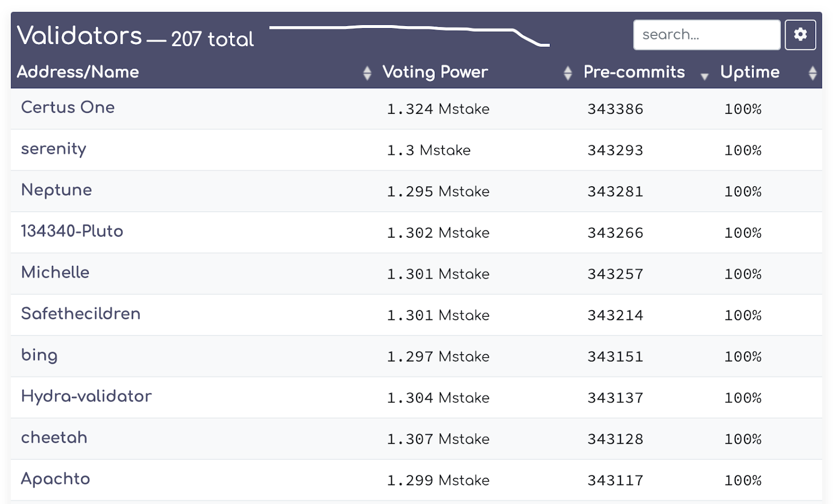The height and width of the screenshot is (504, 833).
Task: Open the cheetah validator
Action: (54, 437)
